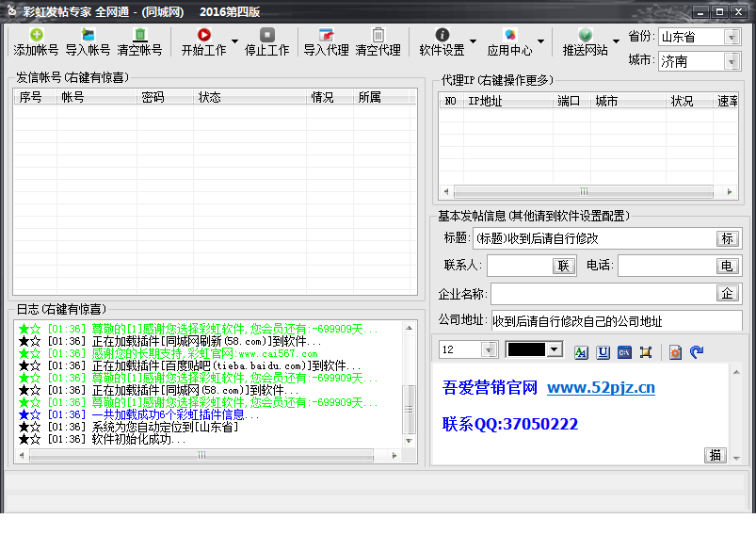The height and width of the screenshot is (535, 756).
Task: Open the 推送网站 menu
Action: 586,42
